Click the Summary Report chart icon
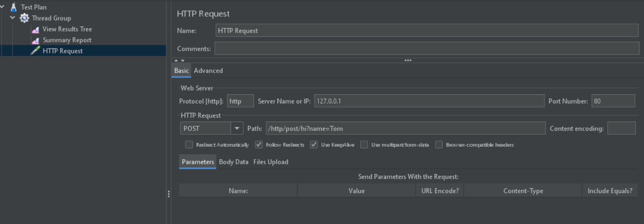Viewport: 644px width, 224px height. click(x=35, y=40)
